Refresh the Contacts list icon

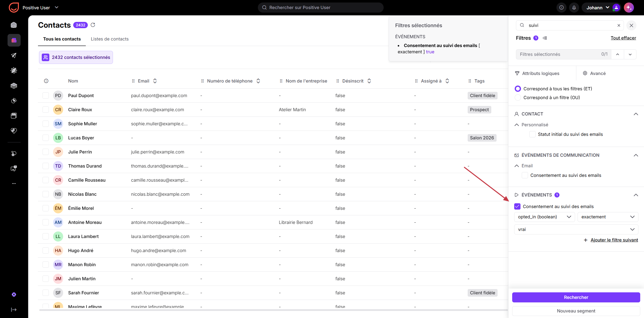pyautogui.click(x=93, y=25)
